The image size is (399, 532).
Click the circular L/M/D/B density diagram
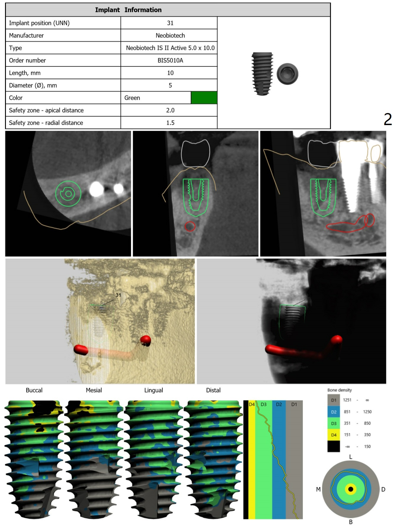point(350,489)
